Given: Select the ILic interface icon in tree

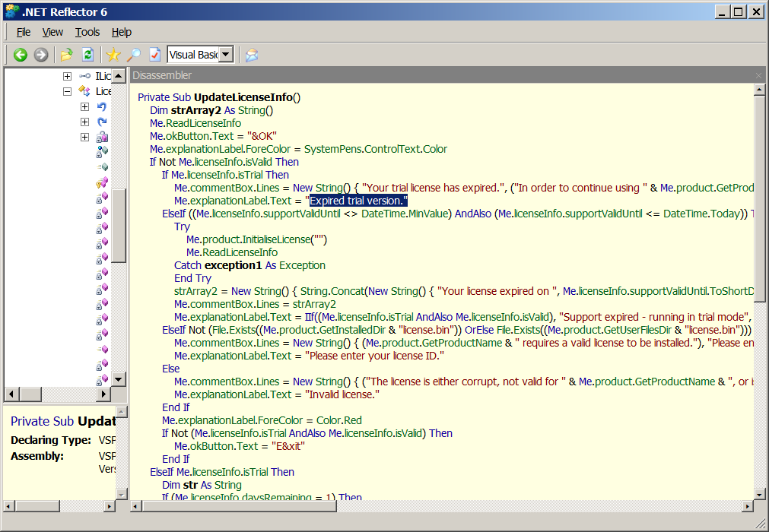Looking at the screenshot, I should coord(84,76).
